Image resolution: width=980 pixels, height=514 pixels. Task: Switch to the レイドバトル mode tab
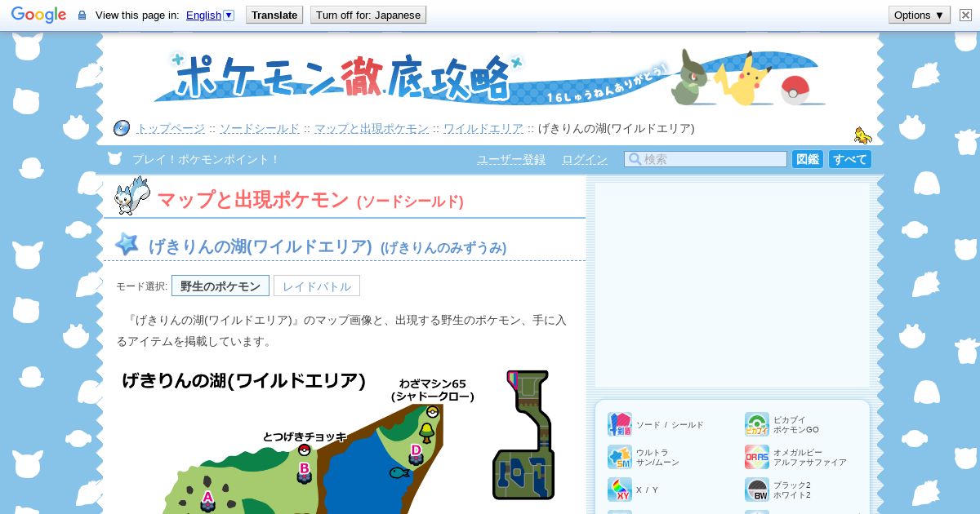pos(317,286)
